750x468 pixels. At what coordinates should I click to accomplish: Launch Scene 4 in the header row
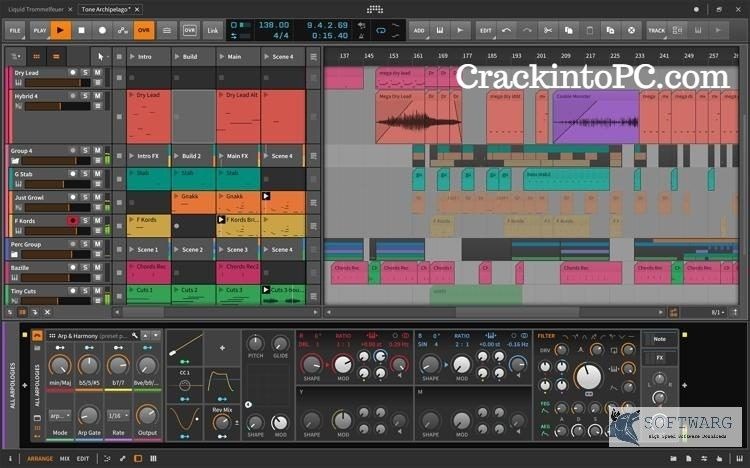tap(267, 56)
